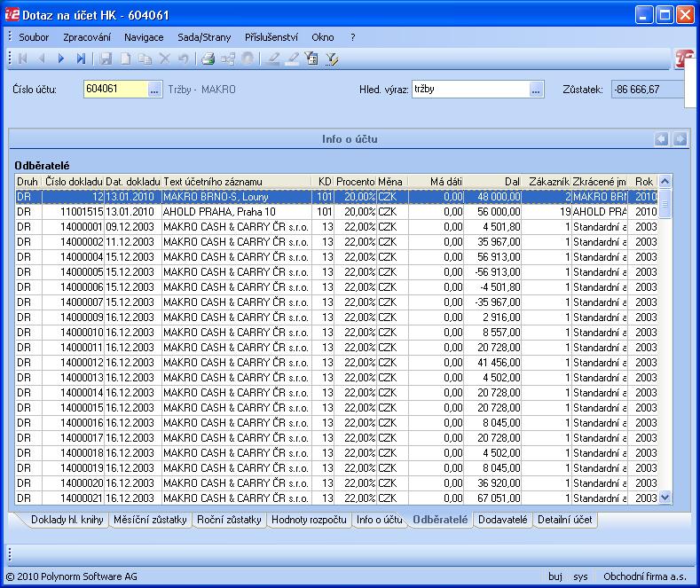
Task: Jump to the last record arrow
Action: [x=81, y=59]
